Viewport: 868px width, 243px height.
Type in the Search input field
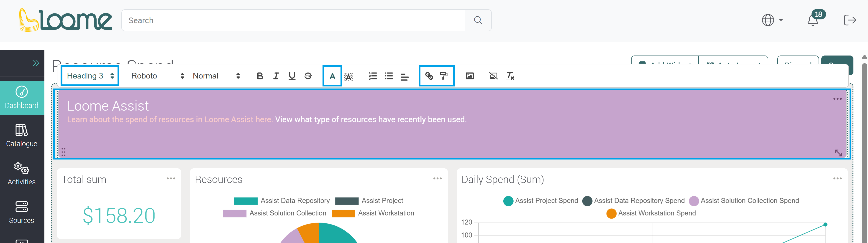click(x=293, y=20)
